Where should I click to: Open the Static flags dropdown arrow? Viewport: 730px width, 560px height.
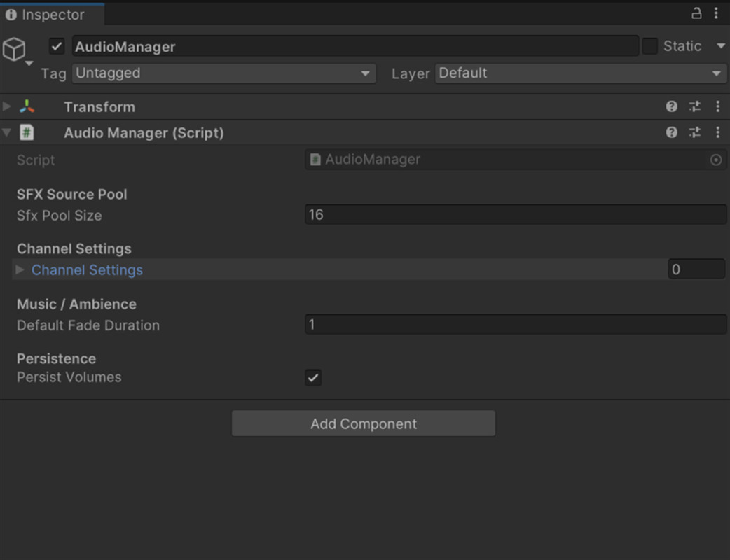721,46
